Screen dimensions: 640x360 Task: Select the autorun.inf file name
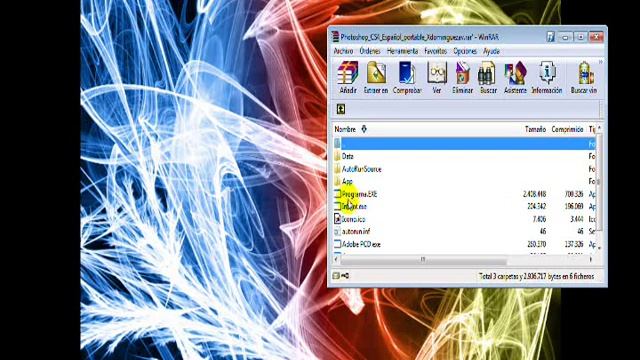click(x=356, y=231)
